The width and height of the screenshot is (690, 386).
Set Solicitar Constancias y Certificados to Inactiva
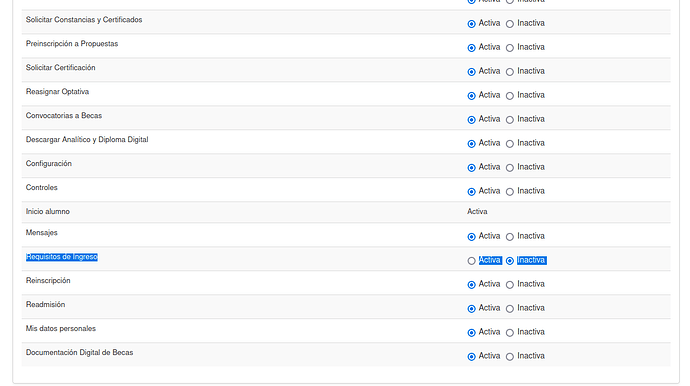point(510,24)
